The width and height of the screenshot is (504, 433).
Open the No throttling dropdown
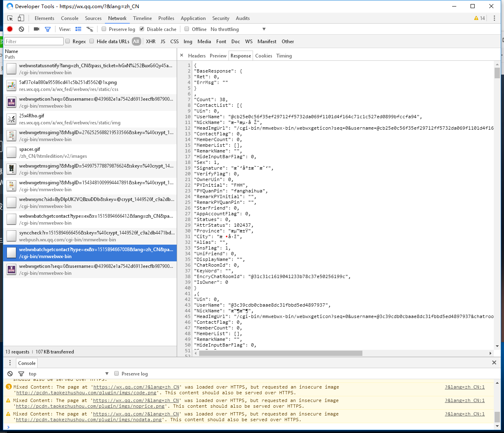coord(238,29)
